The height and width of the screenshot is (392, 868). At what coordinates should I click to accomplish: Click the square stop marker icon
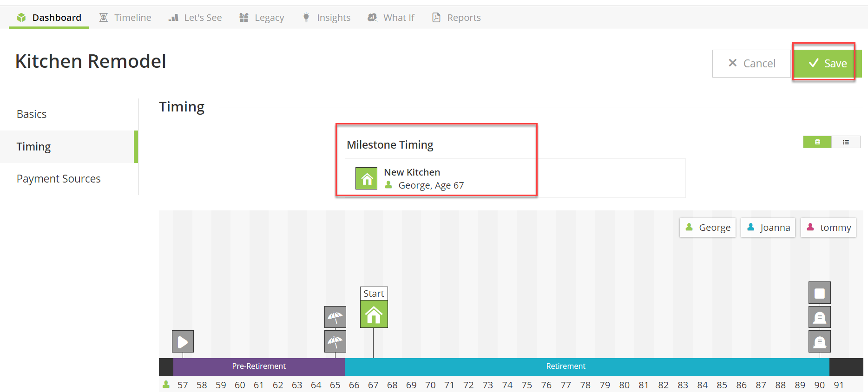(x=820, y=293)
